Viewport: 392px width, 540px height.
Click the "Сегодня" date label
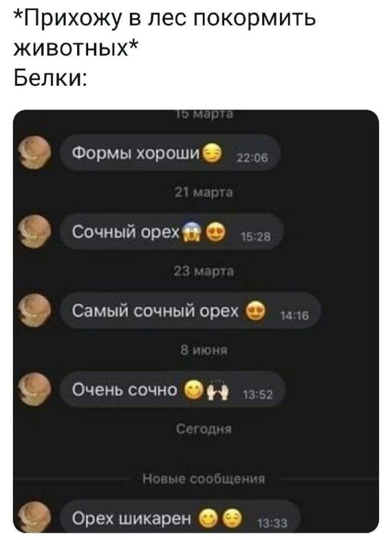tap(204, 429)
